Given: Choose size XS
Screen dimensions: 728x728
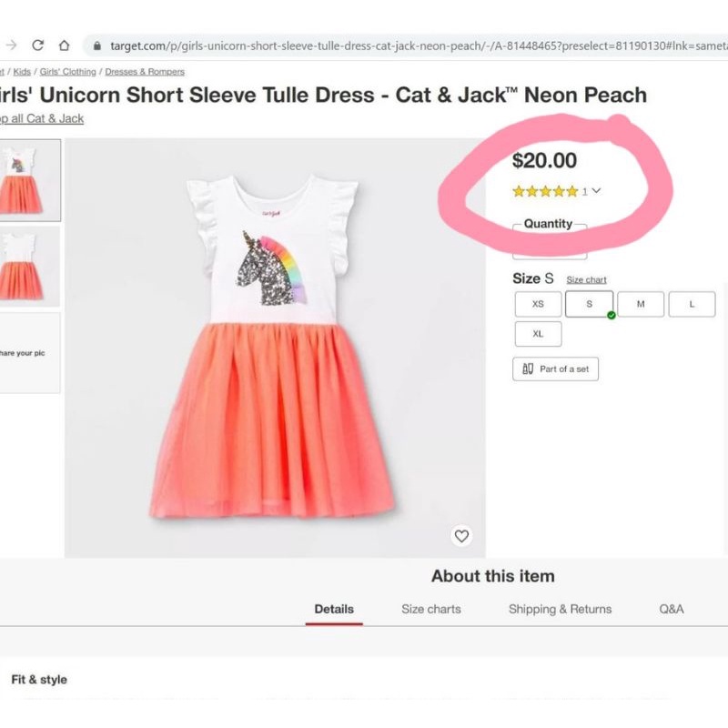Looking at the screenshot, I should point(538,304).
